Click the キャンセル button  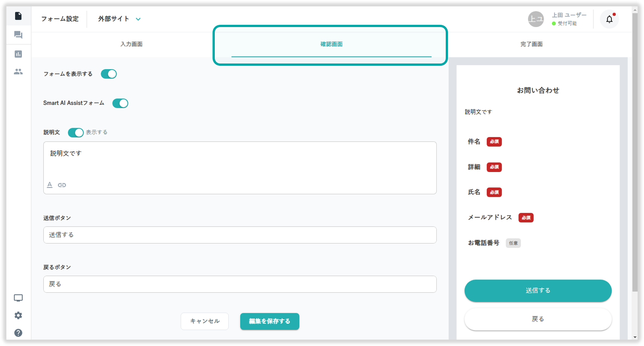[205, 321]
